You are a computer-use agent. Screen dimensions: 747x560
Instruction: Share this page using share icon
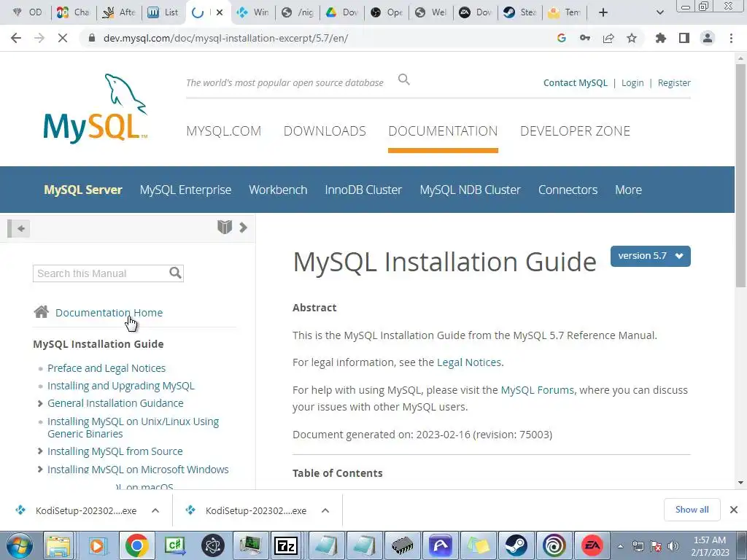[x=608, y=38]
